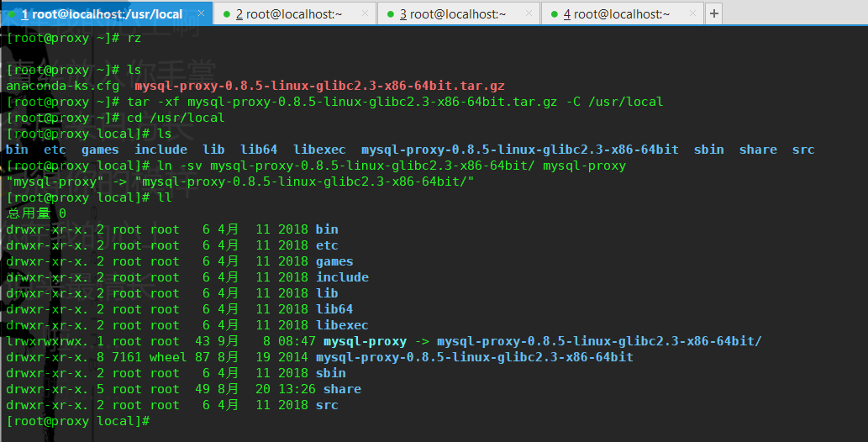Click 'games' directory in ll listing
The height and width of the screenshot is (442, 868).
tap(334, 261)
